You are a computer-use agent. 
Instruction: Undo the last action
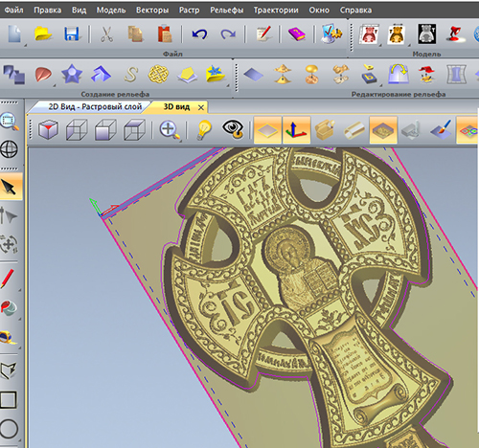pos(199,34)
